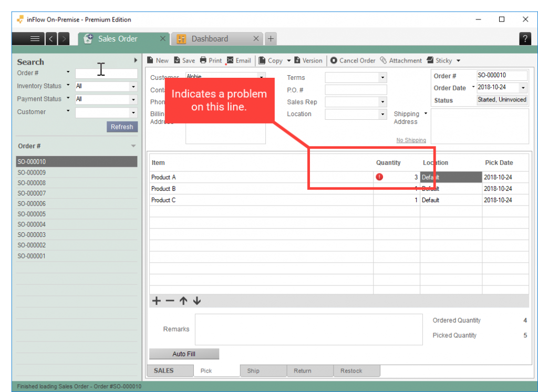Viewport: 538px width, 392px height.
Task: Open the Order Date picker dropdown
Action: coord(523,88)
